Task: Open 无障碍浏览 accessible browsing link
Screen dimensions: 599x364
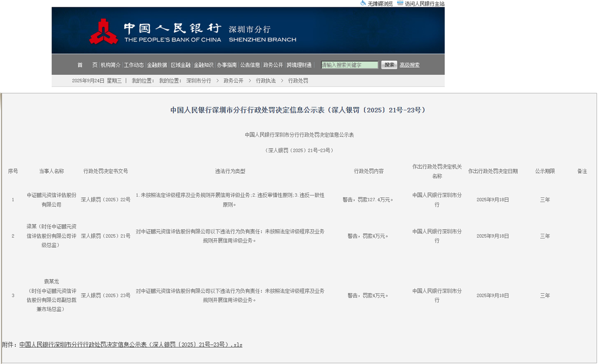Action: tap(380, 4)
